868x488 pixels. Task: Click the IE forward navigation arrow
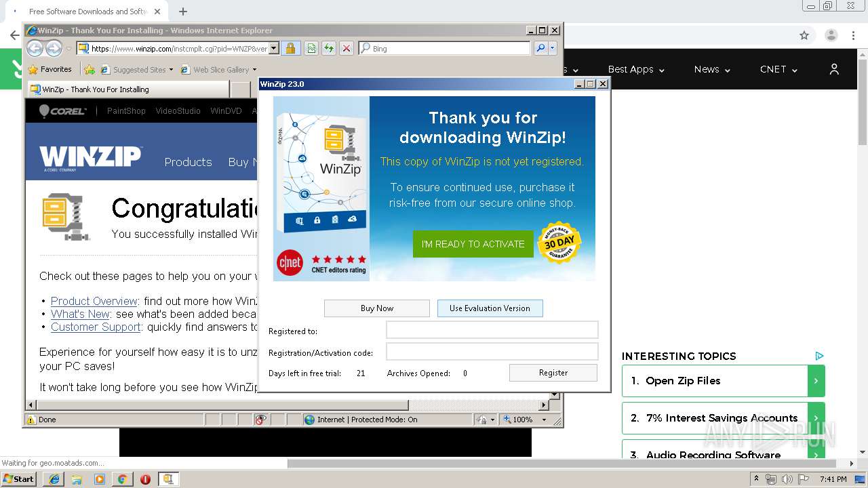[x=54, y=48]
